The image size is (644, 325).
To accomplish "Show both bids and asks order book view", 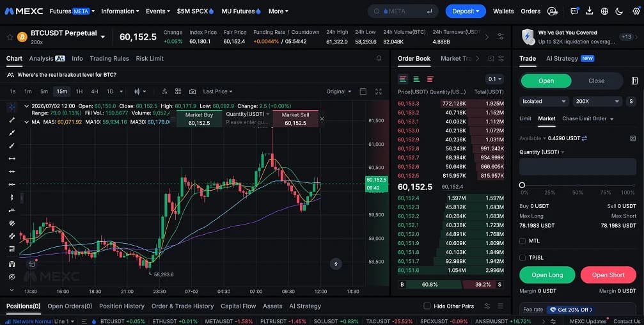I will click(403, 79).
